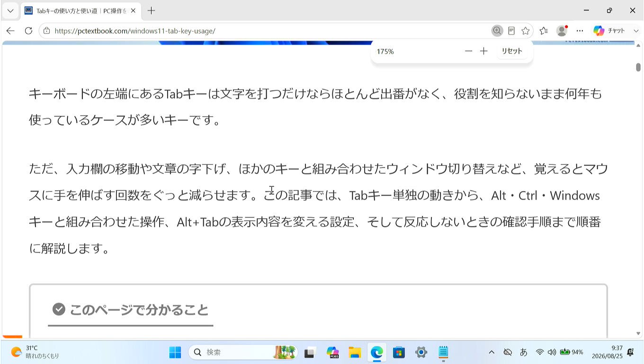Open Settings gear from taskbar
644x364 pixels.
pos(421,352)
